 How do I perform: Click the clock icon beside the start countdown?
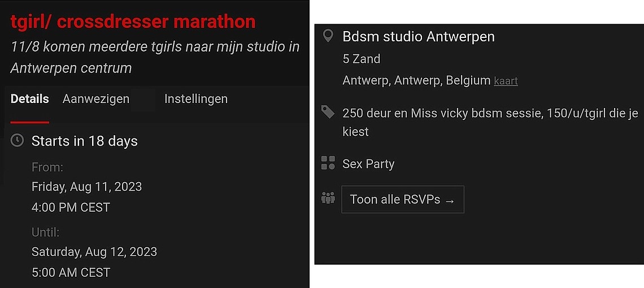click(x=18, y=140)
